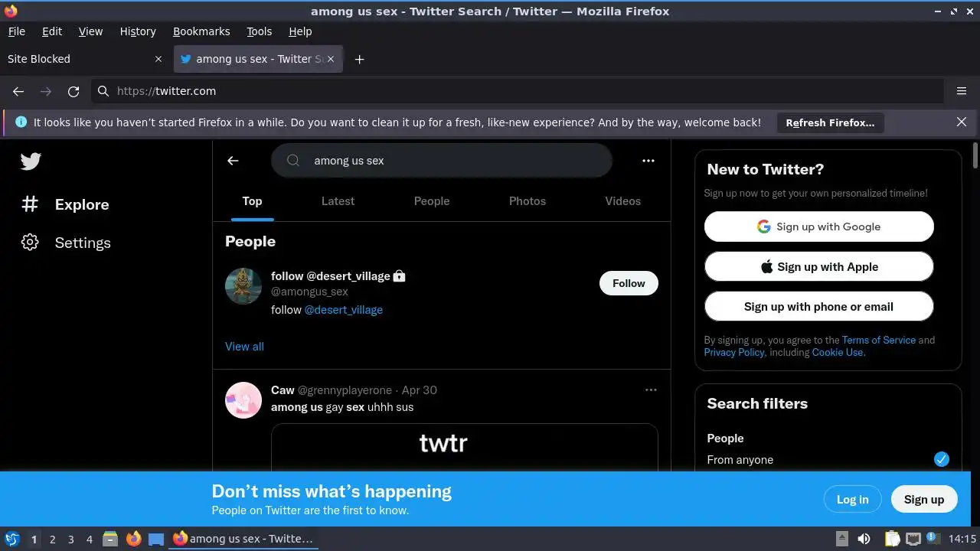Click show desktop icon in taskbar

point(156,539)
